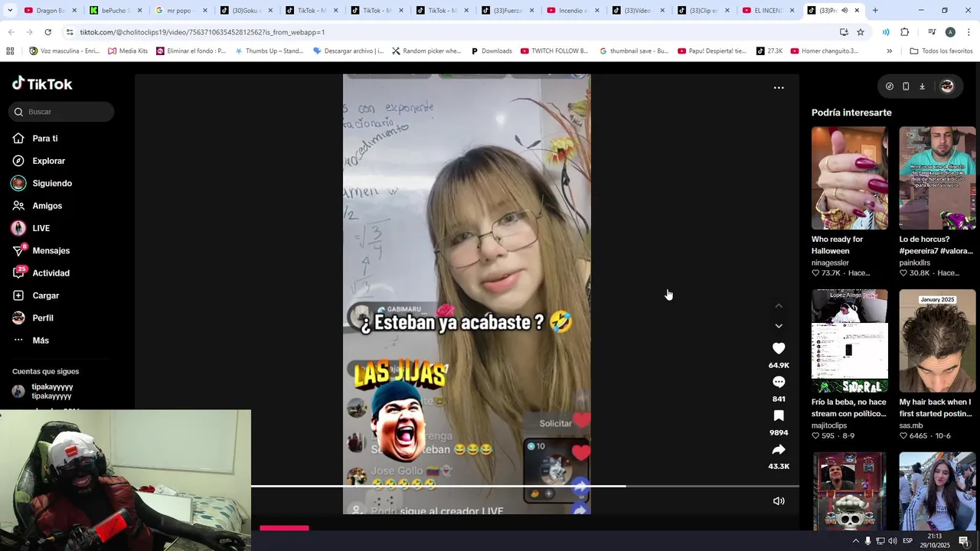Share video using arrow icon
Viewport: 980px width, 551px height.
tap(779, 449)
